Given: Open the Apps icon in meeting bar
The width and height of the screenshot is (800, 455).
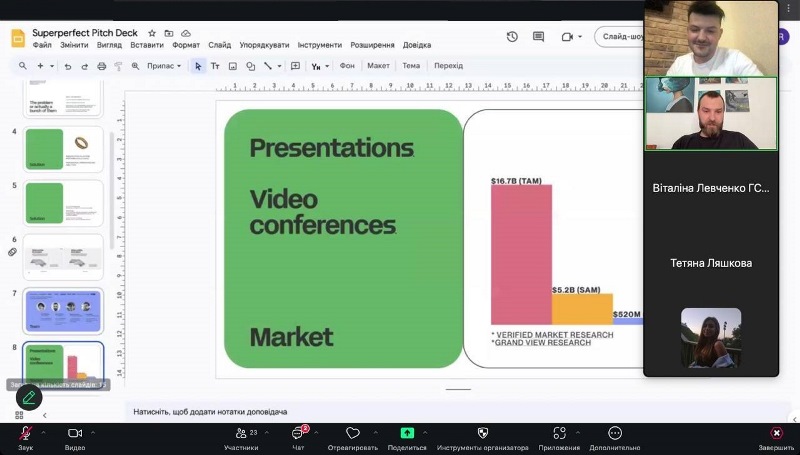Looking at the screenshot, I should click(559, 433).
